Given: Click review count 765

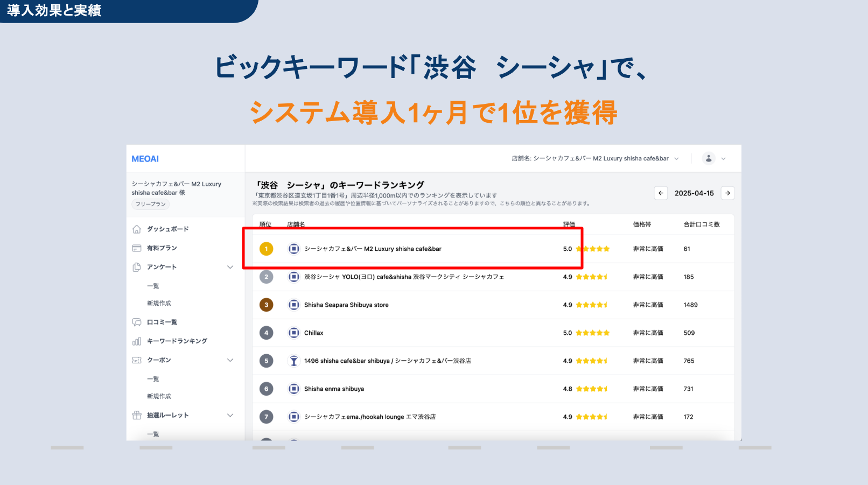Looking at the screenshot, I should point(689,361).
